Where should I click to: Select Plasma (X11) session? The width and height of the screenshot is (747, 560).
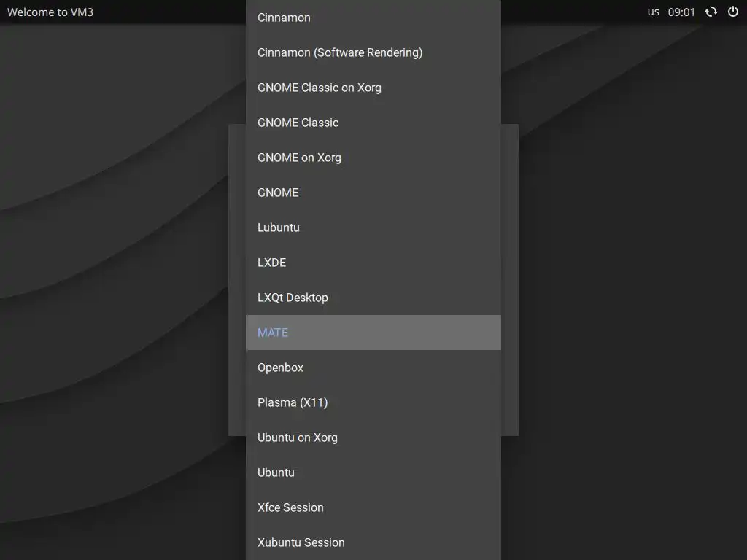pos(373,402)
